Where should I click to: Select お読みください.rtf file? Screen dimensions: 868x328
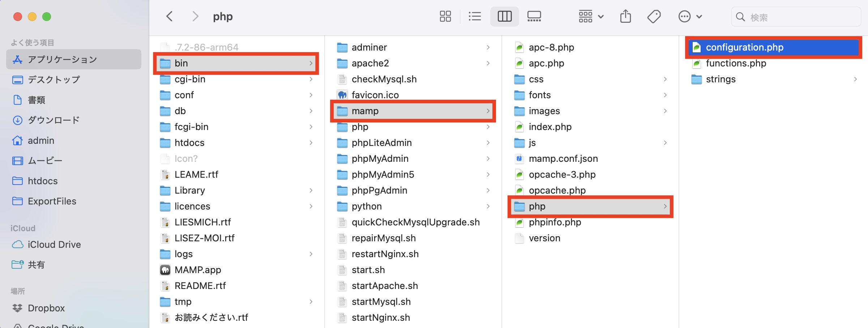point(236,318)
